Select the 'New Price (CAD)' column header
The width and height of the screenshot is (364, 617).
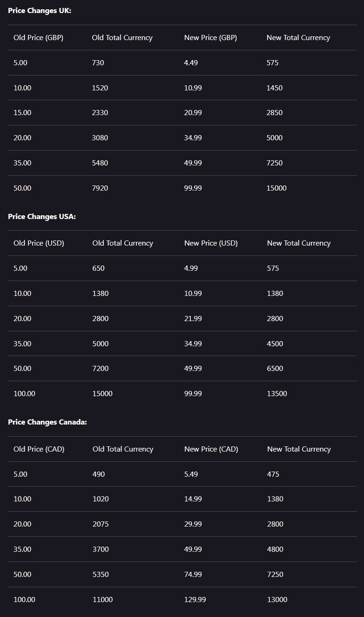[x=211, y=449]
